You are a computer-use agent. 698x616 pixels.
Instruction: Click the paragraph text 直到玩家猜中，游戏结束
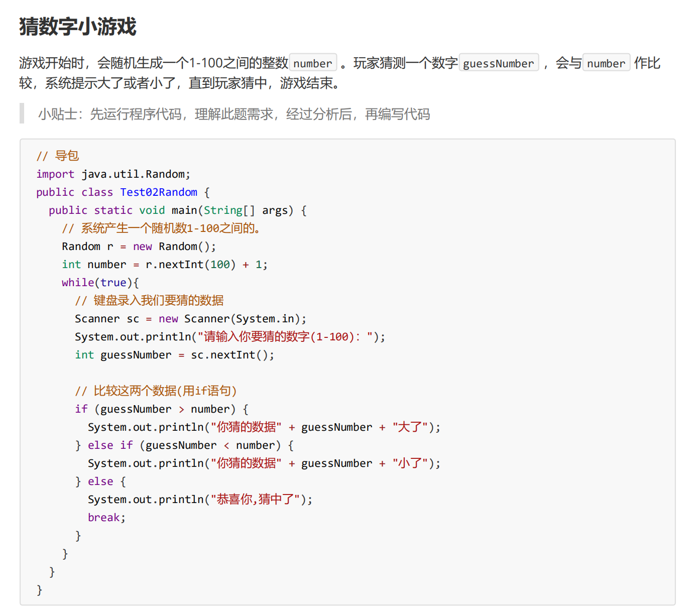265,83
